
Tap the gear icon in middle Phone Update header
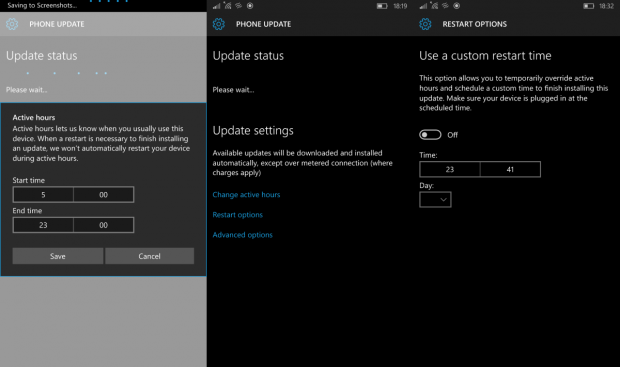[219, 24]
